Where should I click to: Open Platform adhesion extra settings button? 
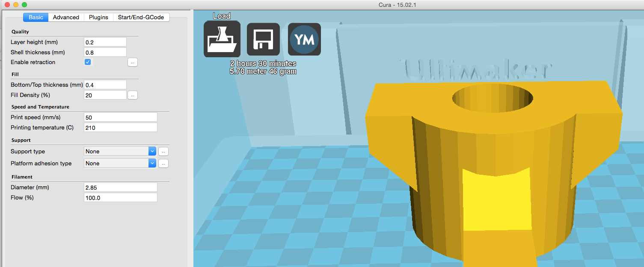[163, 163]
